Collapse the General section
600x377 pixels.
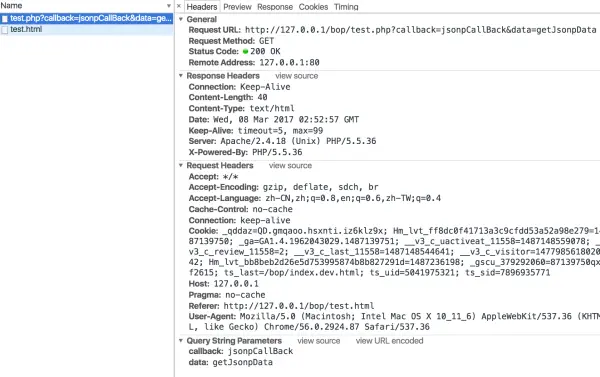[x=181, y=19]
